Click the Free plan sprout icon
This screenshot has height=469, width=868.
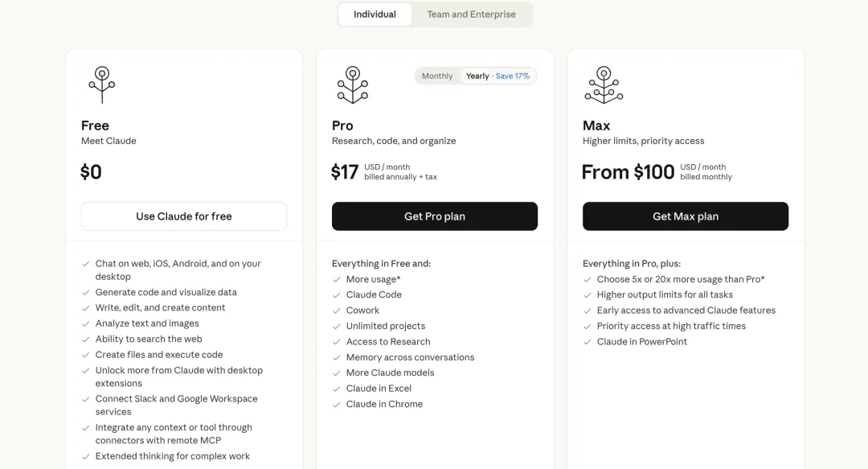click(x=101, y=84)
